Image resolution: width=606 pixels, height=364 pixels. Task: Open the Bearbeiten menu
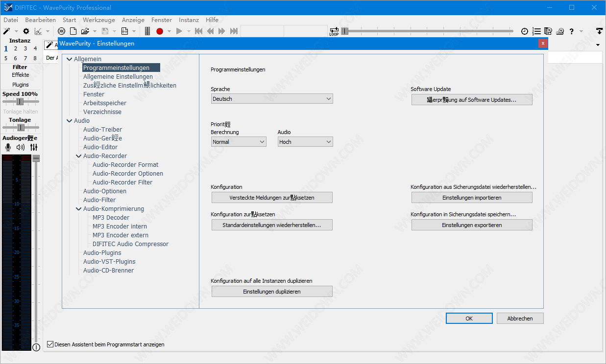pos(41,20)
